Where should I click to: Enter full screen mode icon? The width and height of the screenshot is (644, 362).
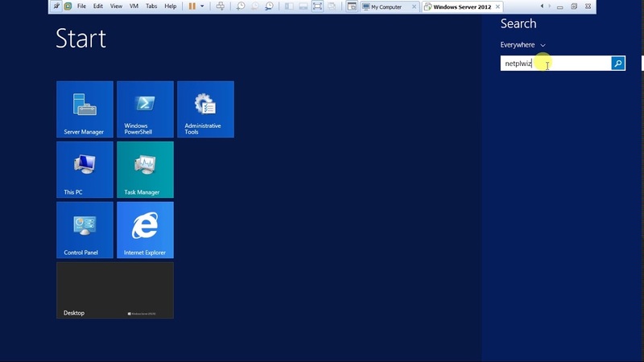(317, 6)
